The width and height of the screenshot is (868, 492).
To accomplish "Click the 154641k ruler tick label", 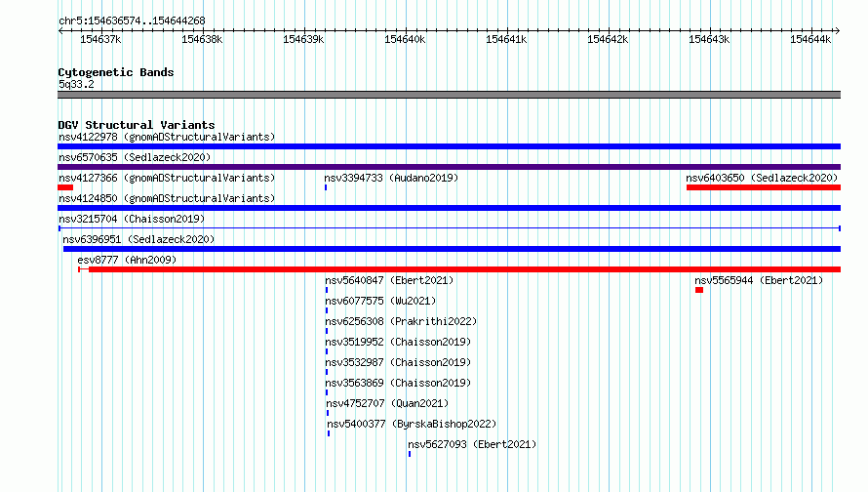I will pyautogui.click(x=506, y=40).
